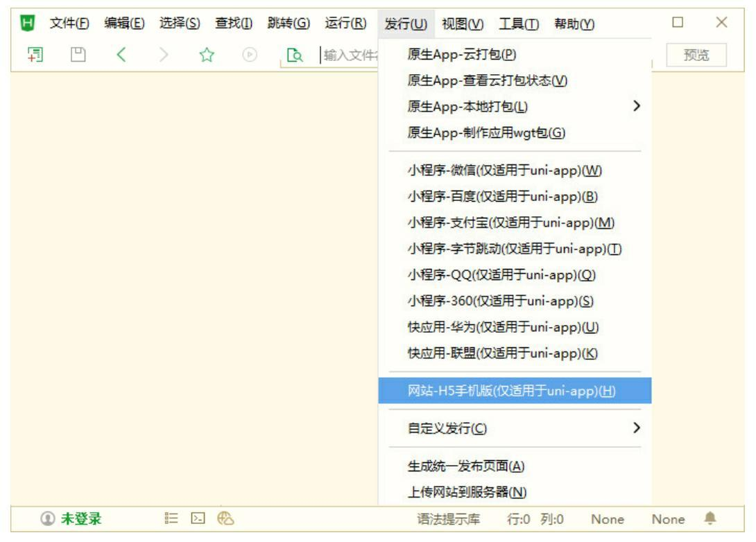This screenshot has height=542, width=756.
Task: Choose 小程序-支付宝 publish option
Action: [x=515, y=222]
